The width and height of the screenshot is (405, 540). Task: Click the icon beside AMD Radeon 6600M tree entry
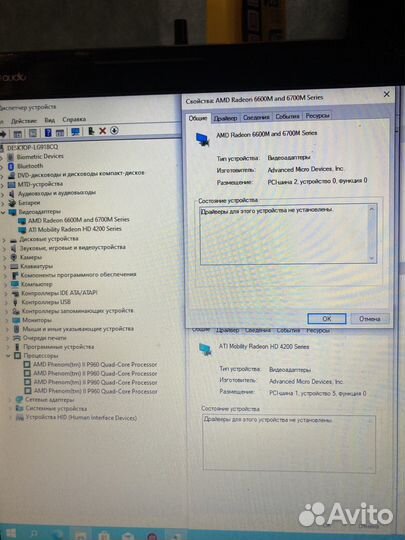point(22,221)
